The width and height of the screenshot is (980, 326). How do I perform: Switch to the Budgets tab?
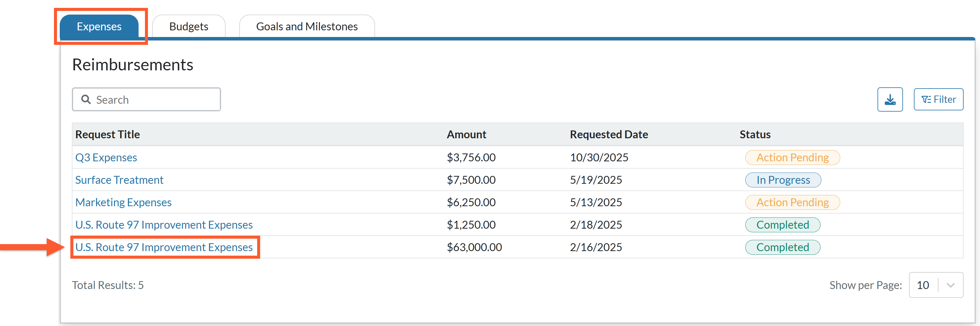[189, 26]
